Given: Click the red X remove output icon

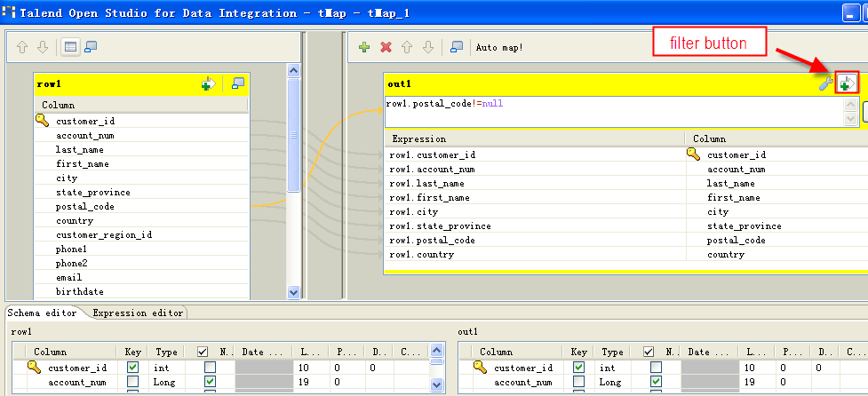Looking at the screenshot, I should 386,47.
